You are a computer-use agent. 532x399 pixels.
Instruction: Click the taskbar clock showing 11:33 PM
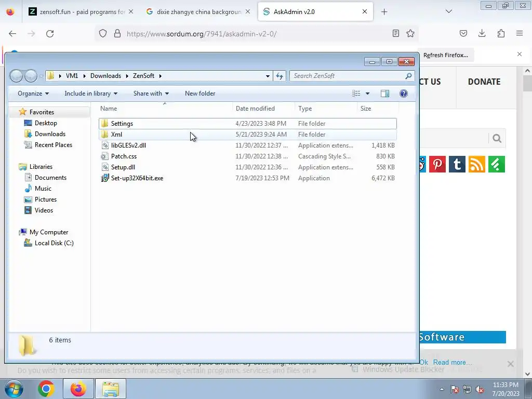[x=506, y=389]
